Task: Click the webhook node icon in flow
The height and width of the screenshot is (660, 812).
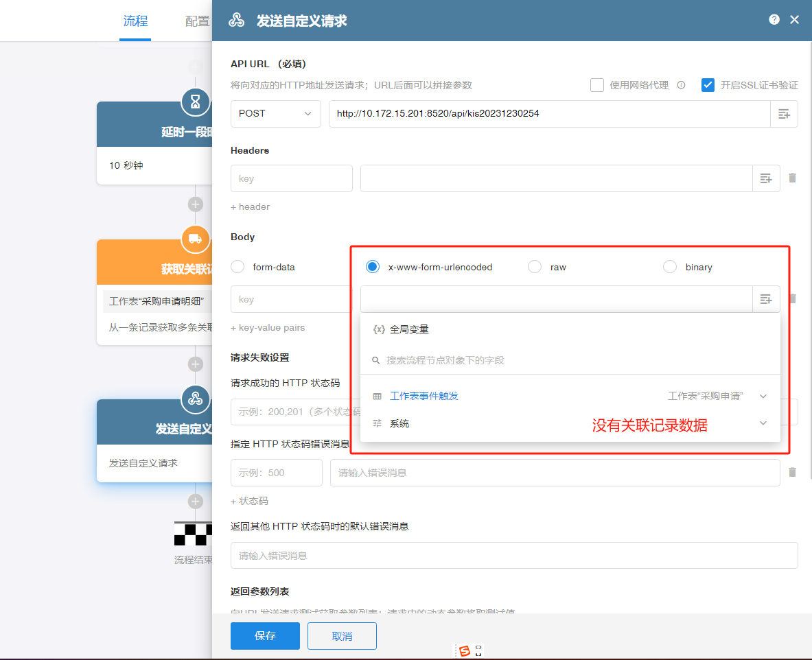Action: (x=196, y=399)
